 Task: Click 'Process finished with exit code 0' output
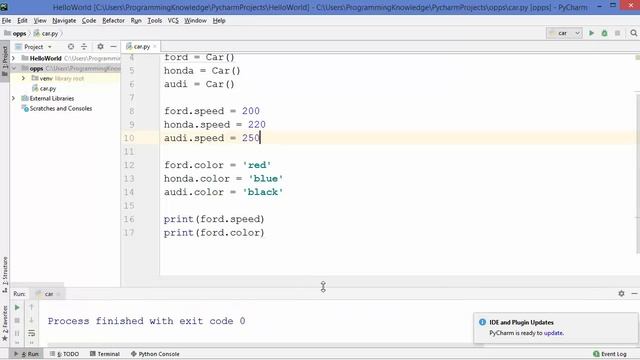[x=147, y=321]
